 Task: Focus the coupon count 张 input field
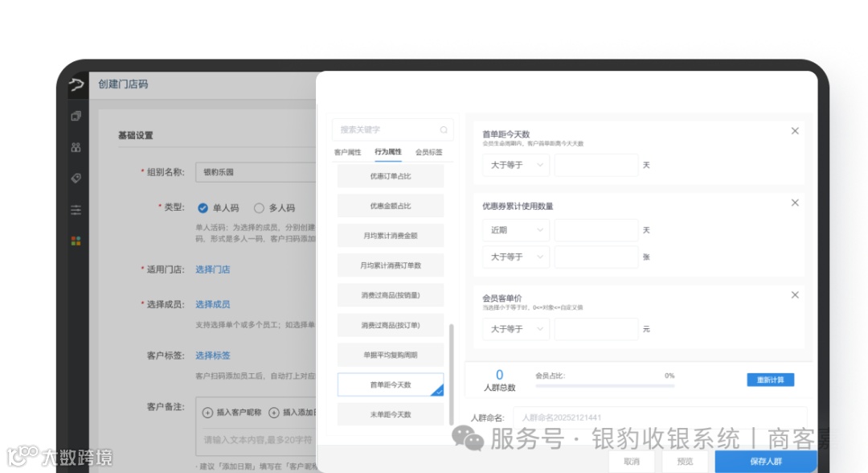(596, 257)
